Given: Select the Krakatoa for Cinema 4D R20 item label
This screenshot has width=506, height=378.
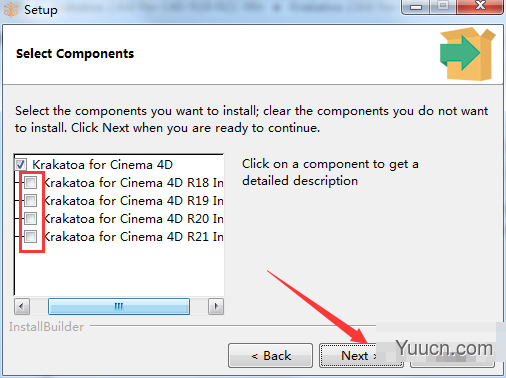Looking at the screenshot, I should click(x=133, y=219).
